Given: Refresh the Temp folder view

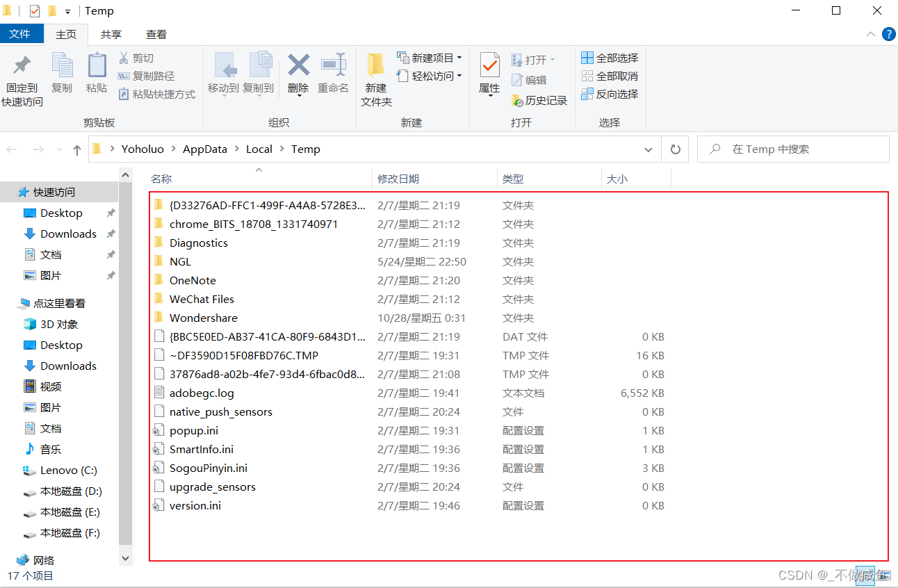Looking at the screenshot, I should click(675, 149).
